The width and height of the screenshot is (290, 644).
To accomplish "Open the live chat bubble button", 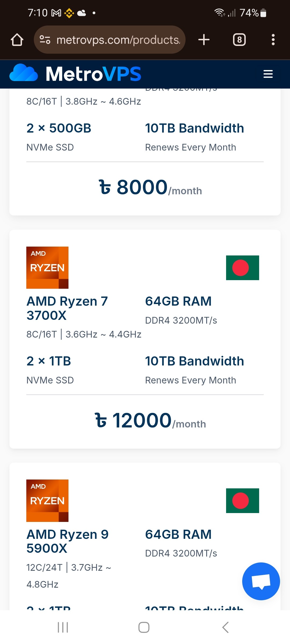I will click(261, 581).
